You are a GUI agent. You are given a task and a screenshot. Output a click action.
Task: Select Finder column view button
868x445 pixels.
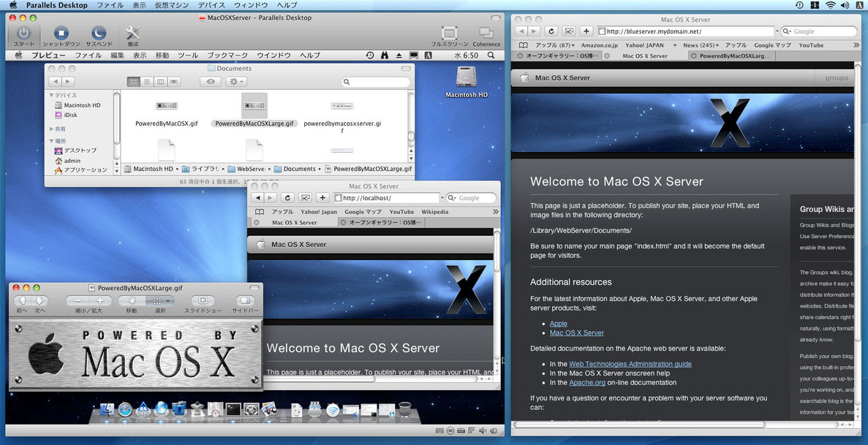161,81
